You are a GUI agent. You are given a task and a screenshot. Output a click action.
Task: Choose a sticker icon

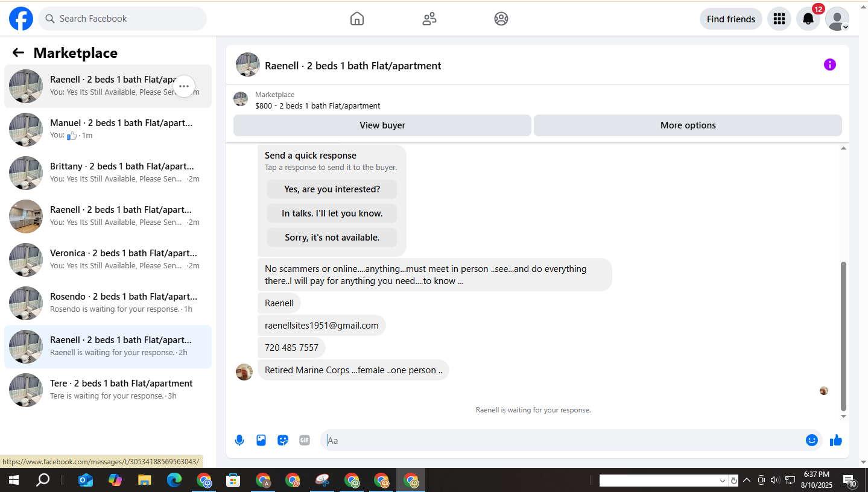(x=283, y=440)
